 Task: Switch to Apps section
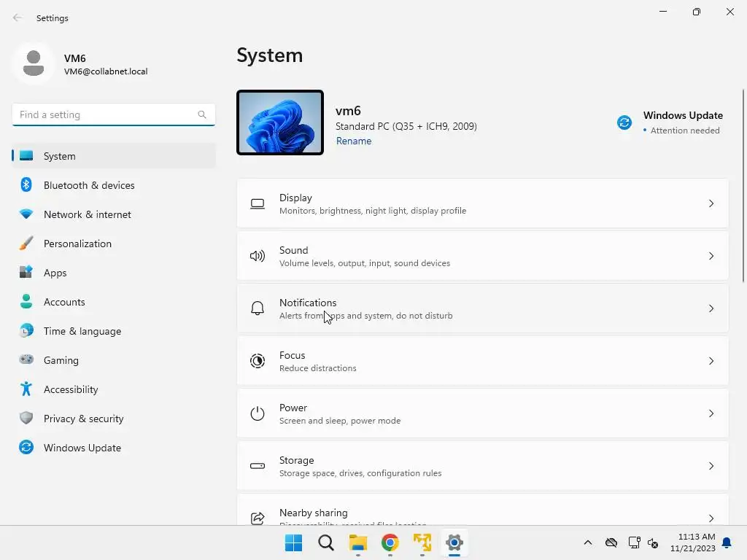point(113,273)
